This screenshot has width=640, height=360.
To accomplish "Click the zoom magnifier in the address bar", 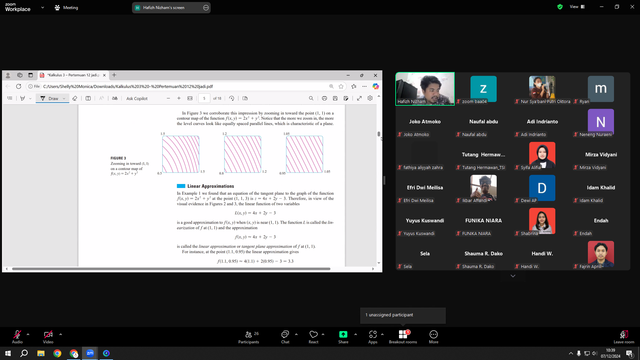I will coord(331,87).
